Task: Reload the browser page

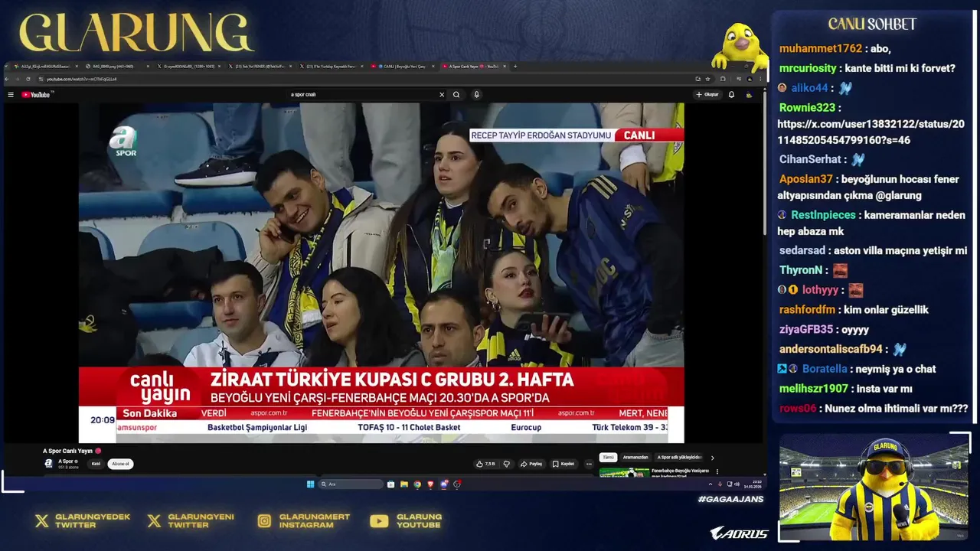Action: pos(28,79)
